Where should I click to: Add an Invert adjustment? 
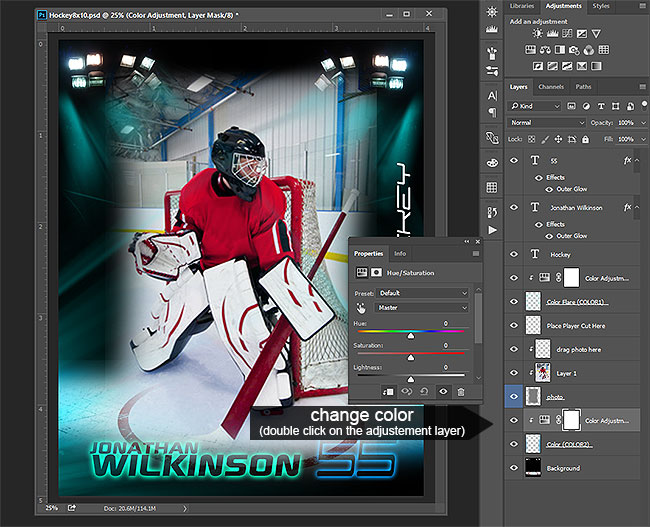tap(538, 66)
